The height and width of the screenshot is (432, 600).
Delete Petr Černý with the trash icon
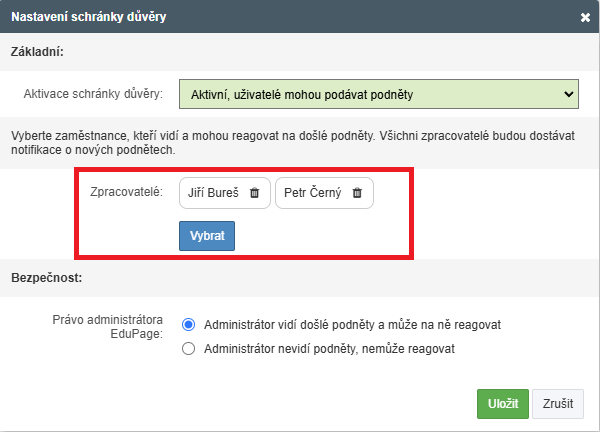357,193
